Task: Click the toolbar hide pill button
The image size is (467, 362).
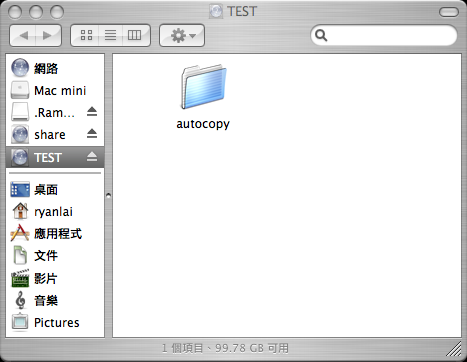Action: 449,12
